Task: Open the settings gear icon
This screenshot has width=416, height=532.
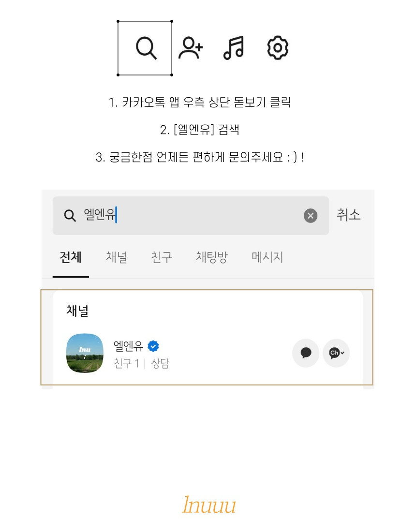Action: click(278, 48)
